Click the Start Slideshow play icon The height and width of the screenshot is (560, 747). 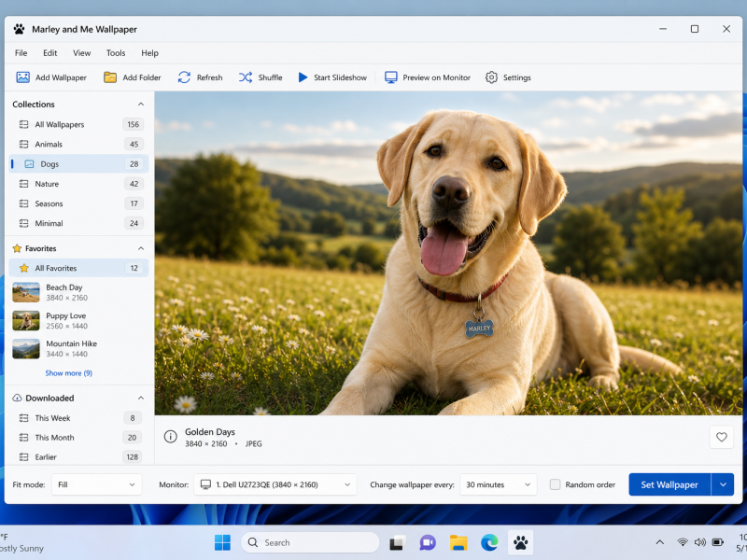point(303,77)
